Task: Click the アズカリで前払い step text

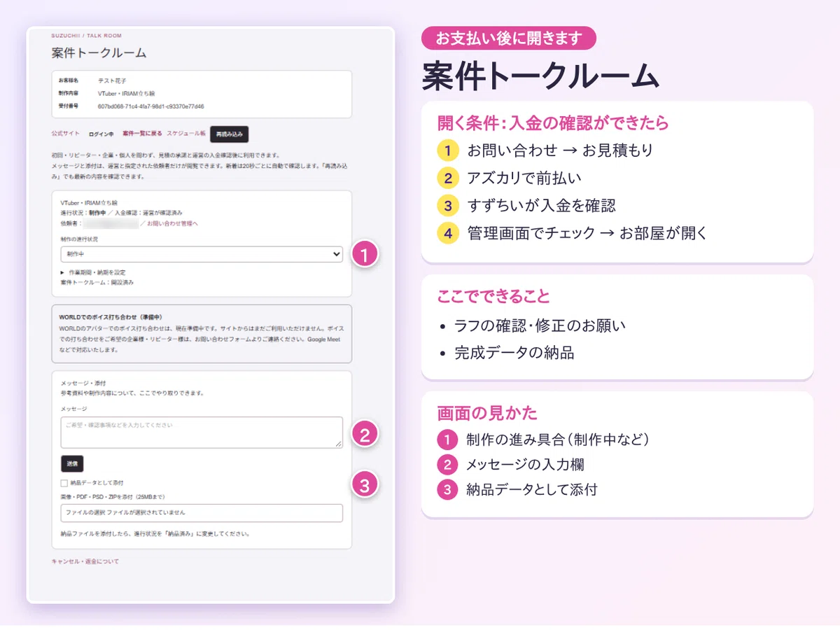Action: pos(524,178)
